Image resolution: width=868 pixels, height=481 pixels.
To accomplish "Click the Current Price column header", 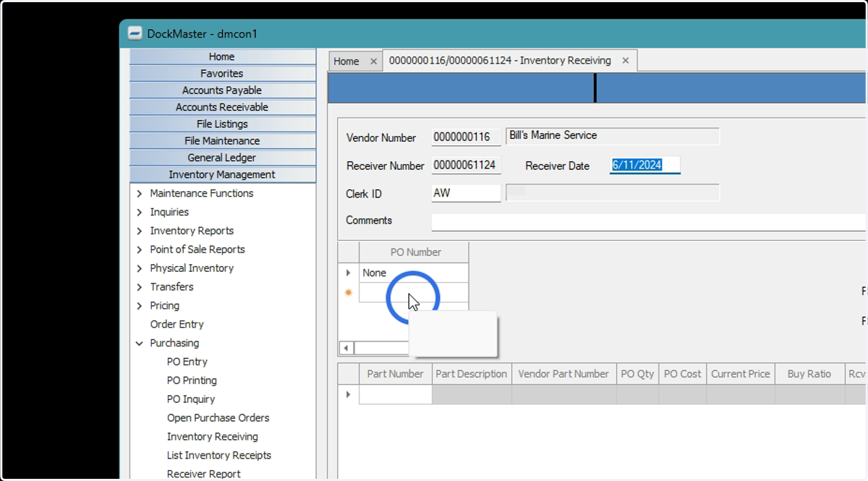I will coord(741,374).
